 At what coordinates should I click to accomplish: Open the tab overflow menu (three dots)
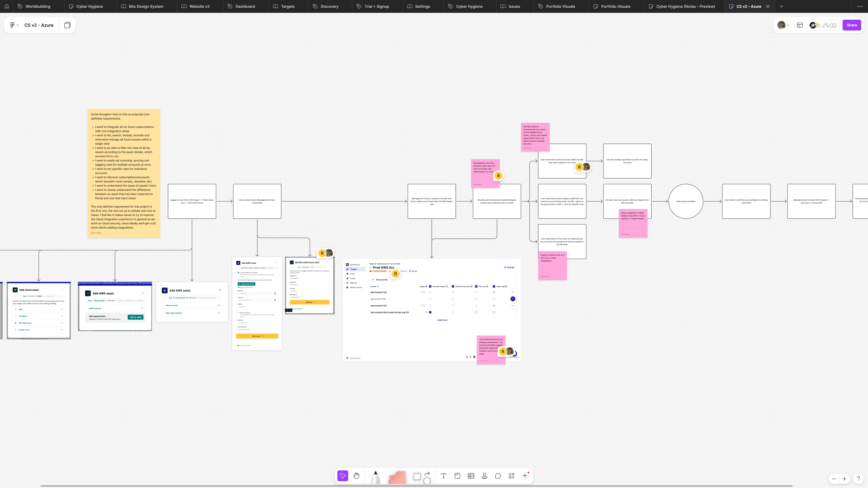860,6
